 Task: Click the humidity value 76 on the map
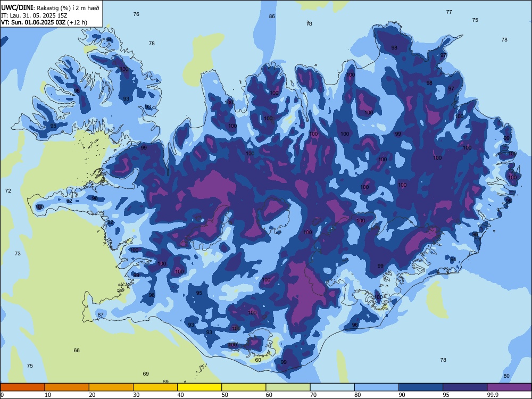[136, 14]
